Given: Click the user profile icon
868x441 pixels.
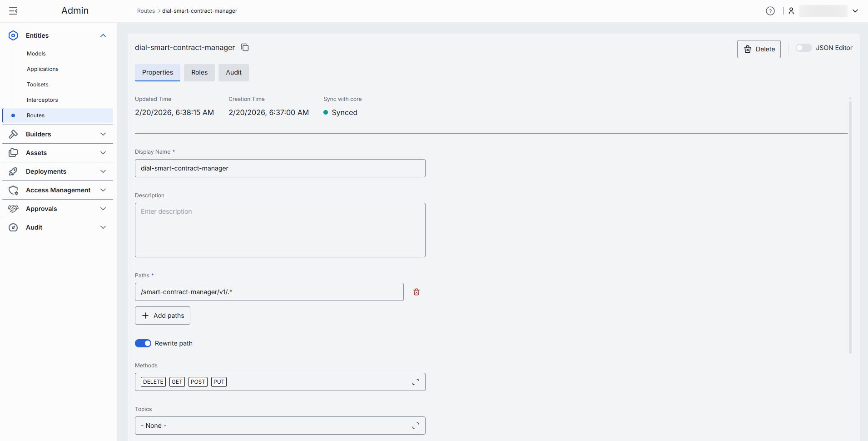Looking at the screenshot, I should coord(791,11).
